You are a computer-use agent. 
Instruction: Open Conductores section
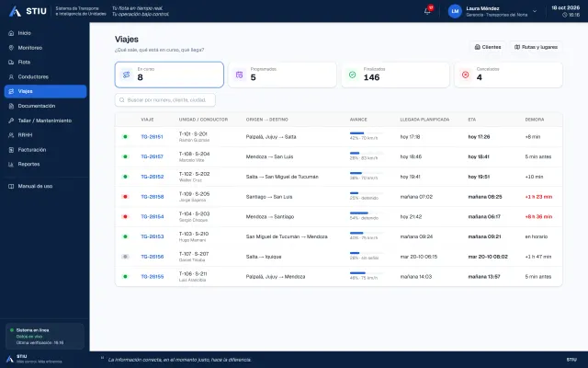pos(45,77)
